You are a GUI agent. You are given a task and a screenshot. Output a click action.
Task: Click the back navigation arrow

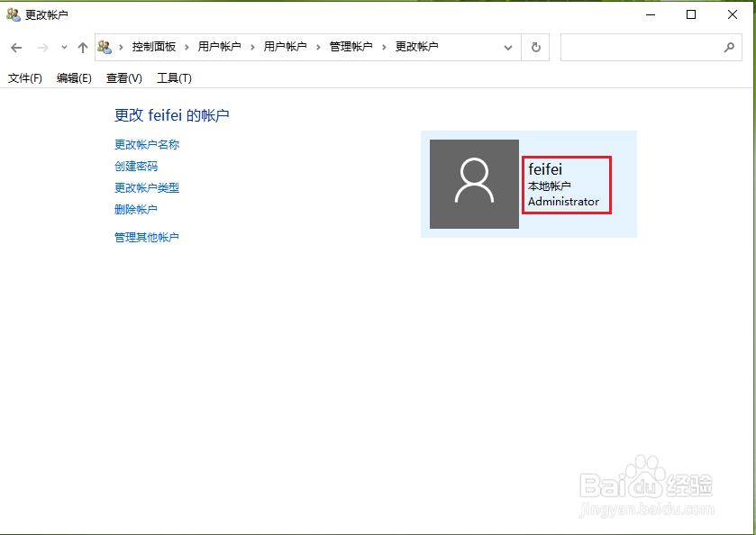pos(16,46)
